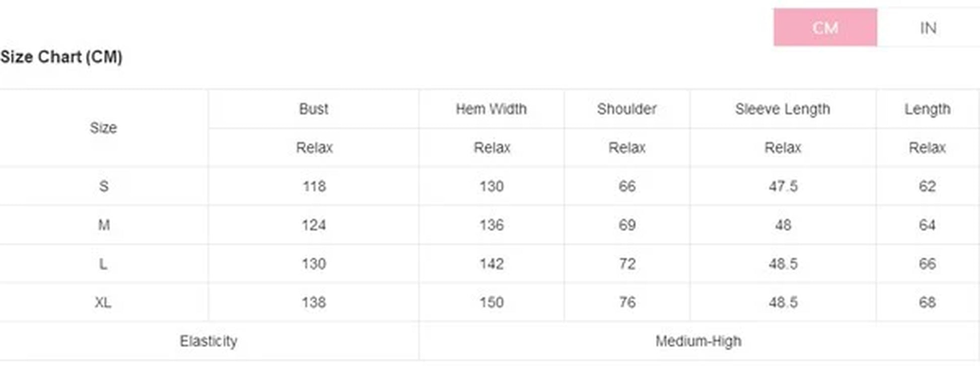
Task: Click the Size Chart (CM) heading
Action: click(61, 57)
